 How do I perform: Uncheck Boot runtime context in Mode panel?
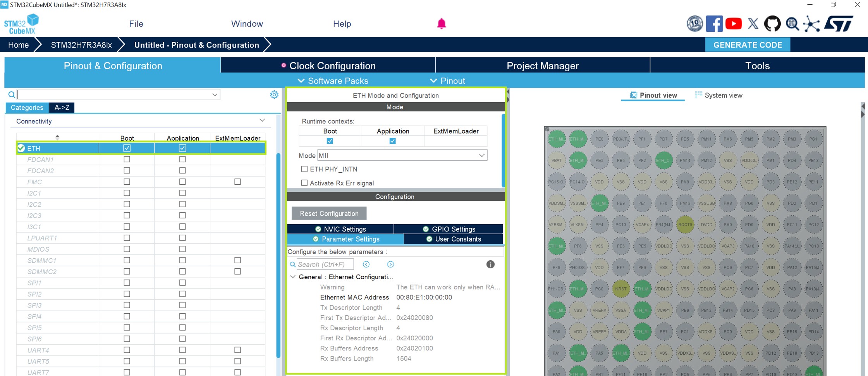coord(330,141)
